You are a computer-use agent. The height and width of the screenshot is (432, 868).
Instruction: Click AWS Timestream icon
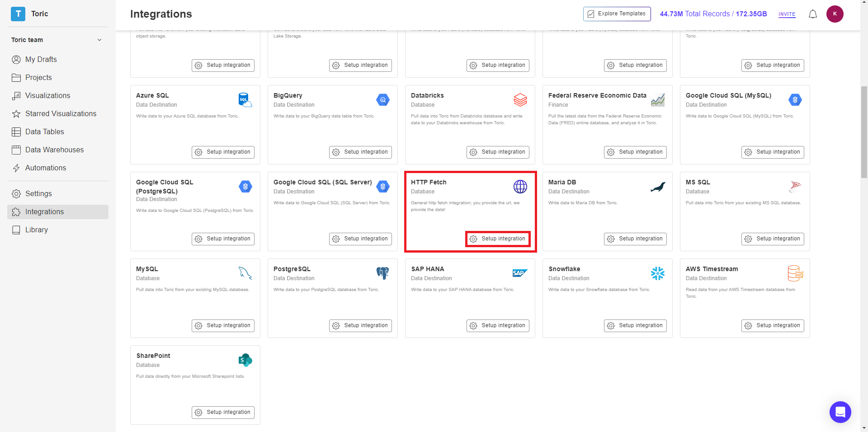click(795, 273)
